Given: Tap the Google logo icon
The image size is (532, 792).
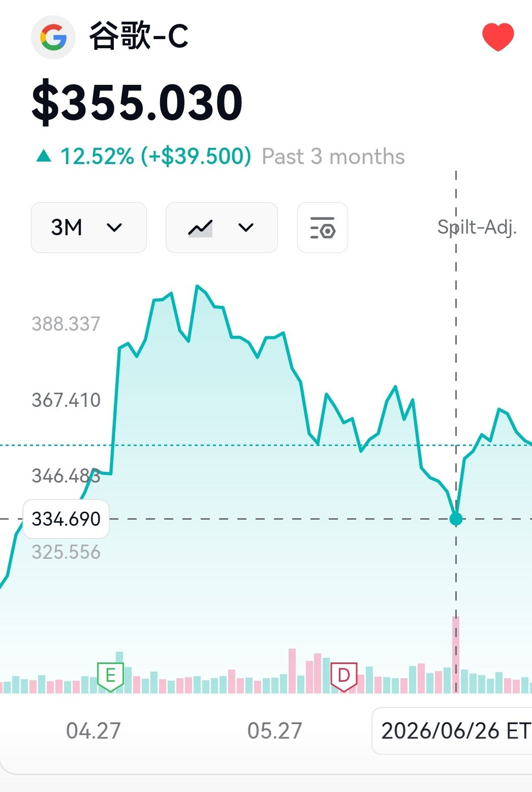Looking at the screenshot, I should [53, 38].
